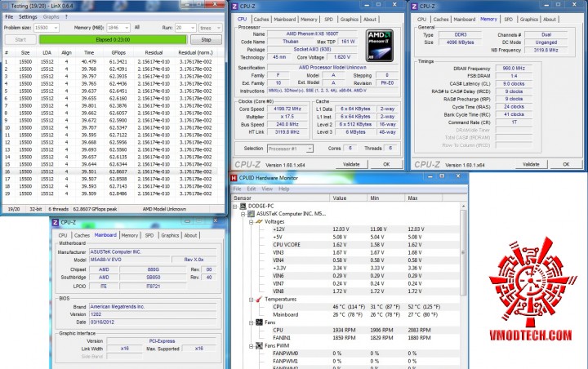The width and height of the screenshot is (588, 369).
Task: Open the Memory (MiB) dropdown in LinX
Action: point(127,28)
